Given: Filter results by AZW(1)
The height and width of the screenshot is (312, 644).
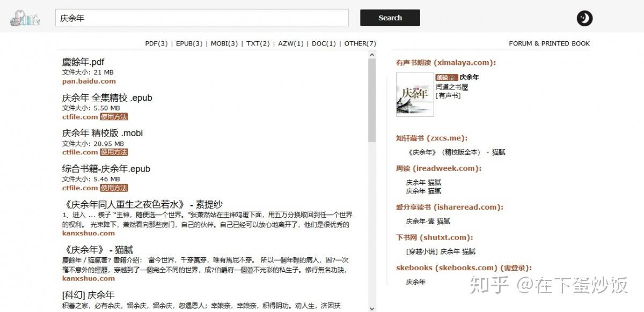Looking at the screenshot, I should pos(291,43).
